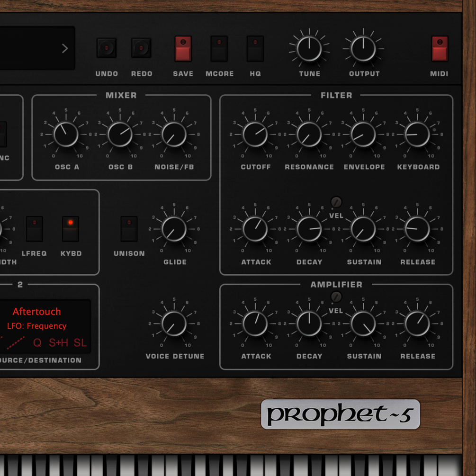
Task: Enable the UNISON switch
Action: (x=129, y=229)
